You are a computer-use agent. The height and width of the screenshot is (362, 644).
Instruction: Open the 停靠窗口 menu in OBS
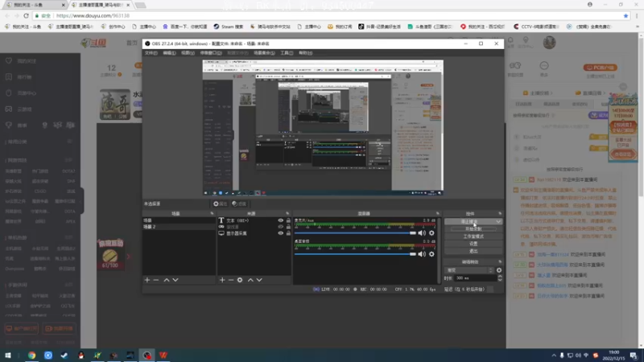pyautogui.click(x=211, y=53)
